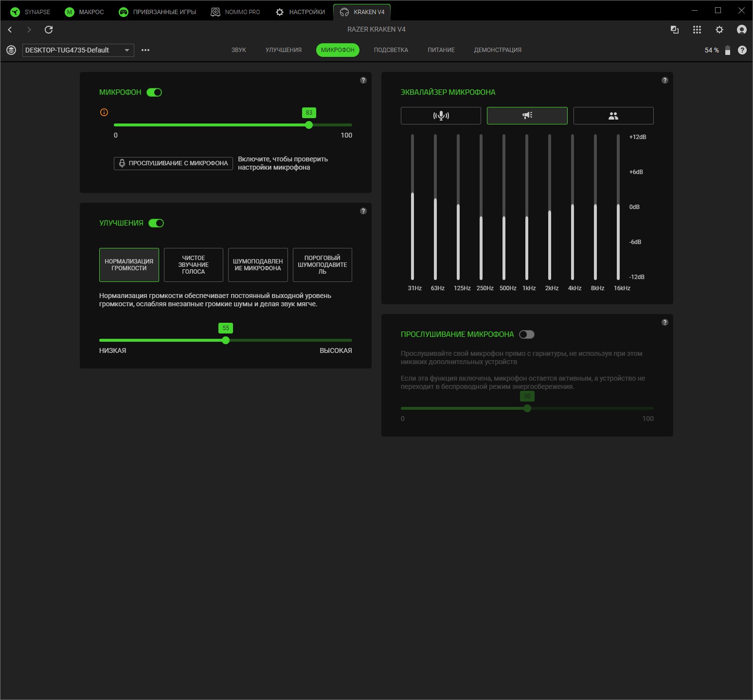This screenshot has height=700, width=753.
Task: Open the DESKTOP-TUG4735-Default profile dropdown
Action: pos(78,50)
